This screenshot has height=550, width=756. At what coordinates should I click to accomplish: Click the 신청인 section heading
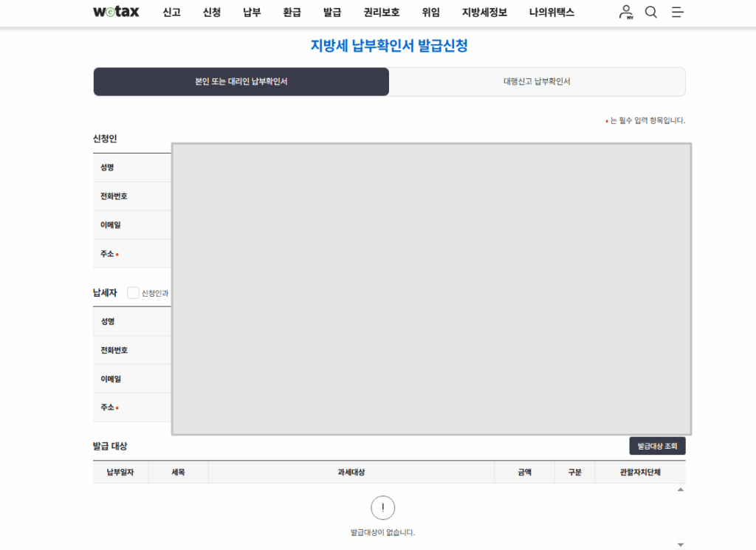click(105, 139)
